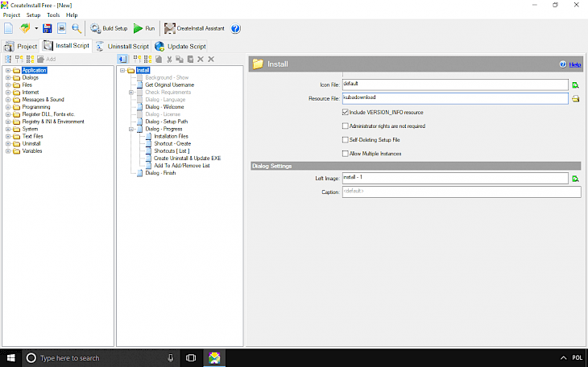The height and width of the screenshot is (367, 588).
Task: Expand the Check Requirements node
Action: pyautogui.click(x=131, y=93)
